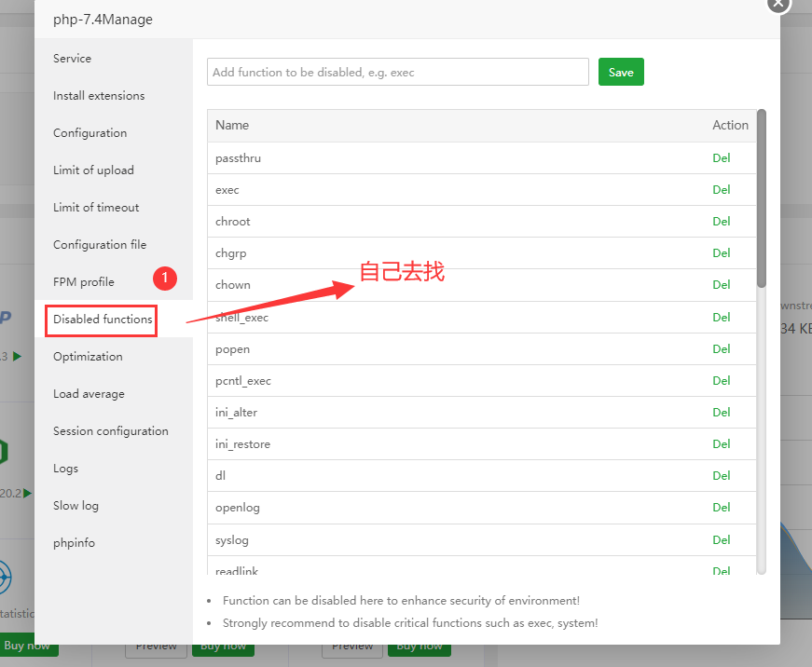Open the Service section
Image resolution: width=812 pixels, height=667 pixels.
[x=72, y=59]
